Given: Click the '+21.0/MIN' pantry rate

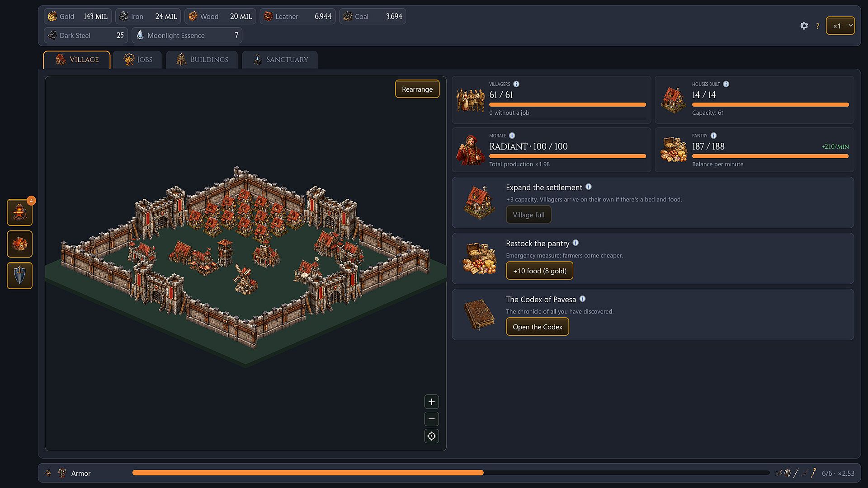Looking at the screenshot, I should (835, 146).
